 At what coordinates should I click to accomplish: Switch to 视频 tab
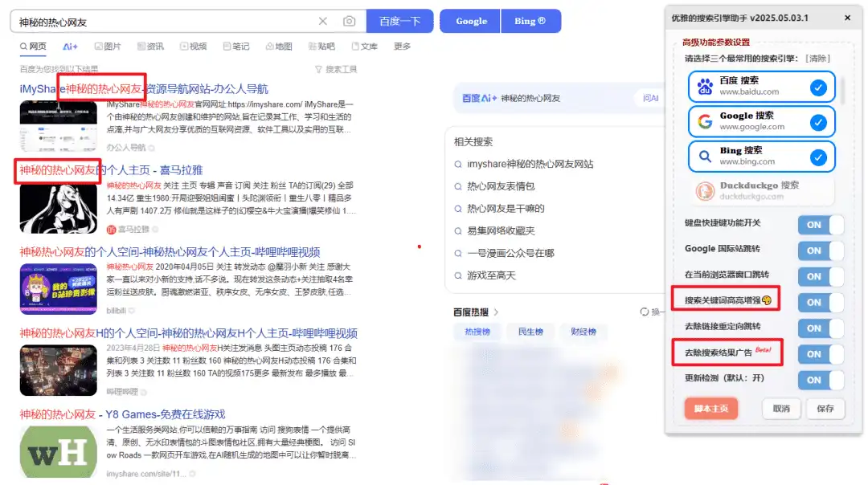(193, 47)
